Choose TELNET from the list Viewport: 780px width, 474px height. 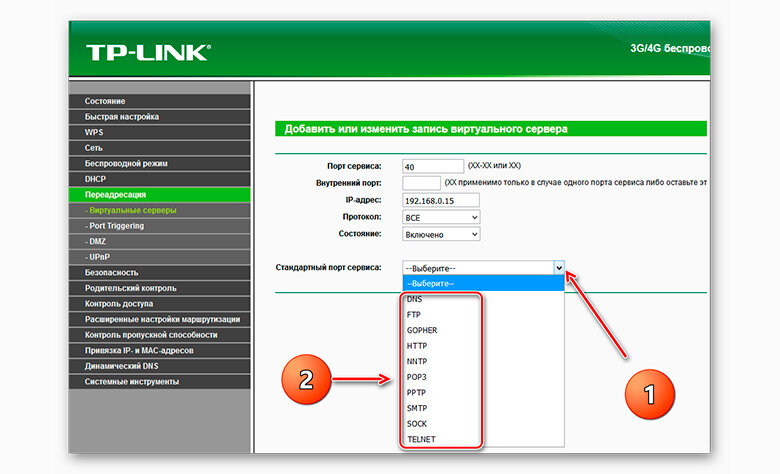point(483,439)
